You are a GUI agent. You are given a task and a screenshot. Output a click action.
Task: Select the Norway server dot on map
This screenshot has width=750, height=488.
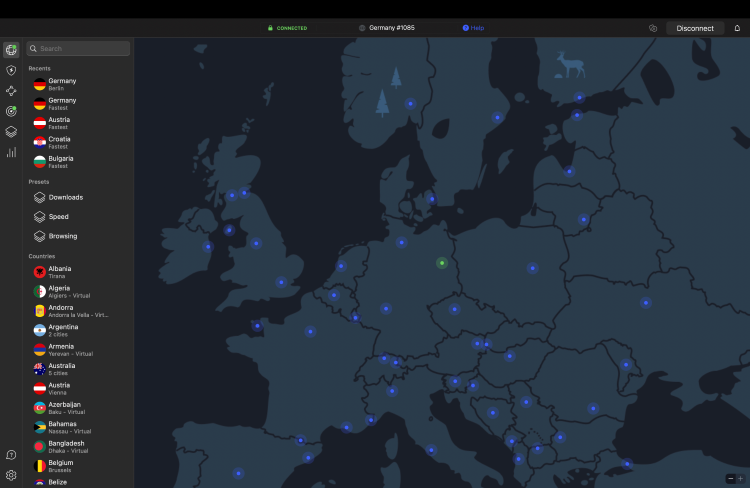coord(410,103)
